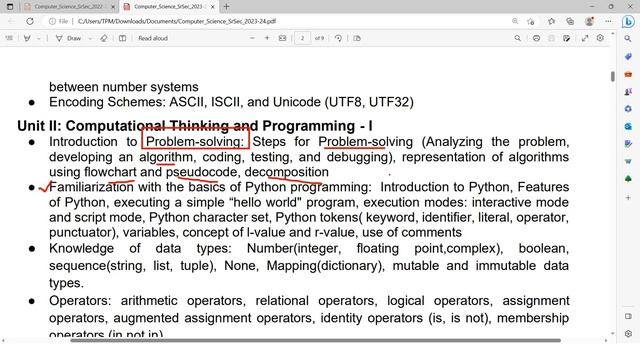
Task: Open the Favorites list
Action: coord(551,21)
